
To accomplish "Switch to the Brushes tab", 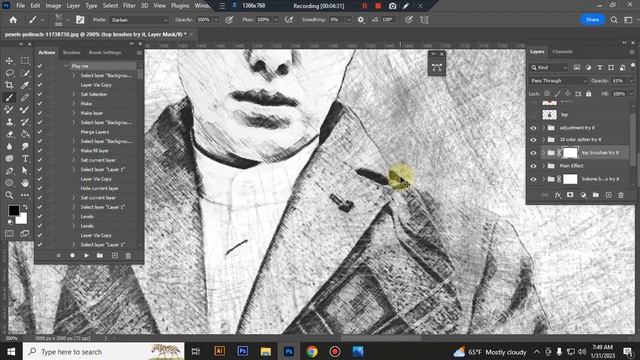I will (71, 53).
